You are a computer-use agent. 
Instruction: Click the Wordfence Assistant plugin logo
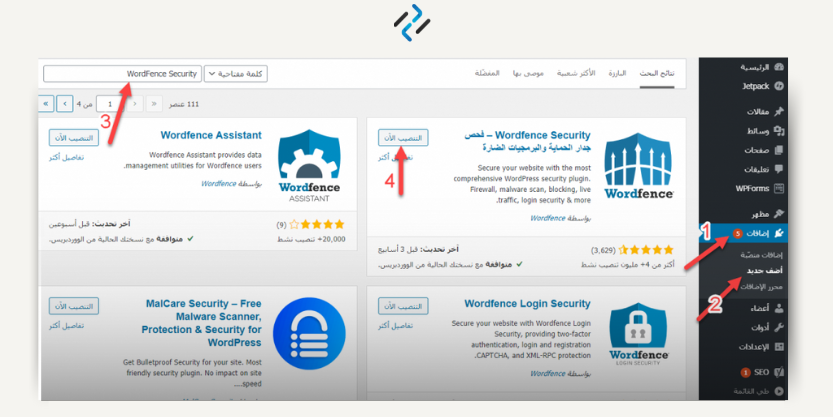click(309, 165)
